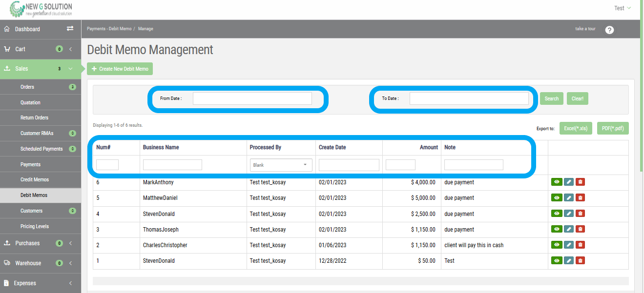Click the Create New Debit Memo button

[119, 69]
